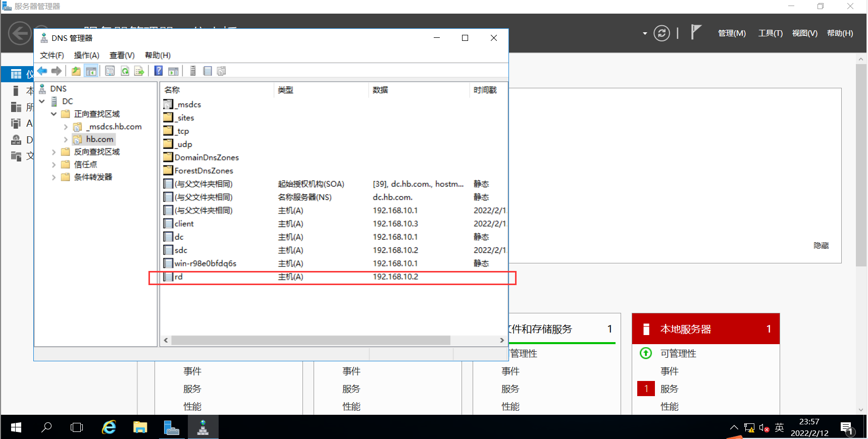The width and height of the screenshot is (868, 439).
Task: Click the DNS list horizontal scrollbar
Action: point(311,341)
